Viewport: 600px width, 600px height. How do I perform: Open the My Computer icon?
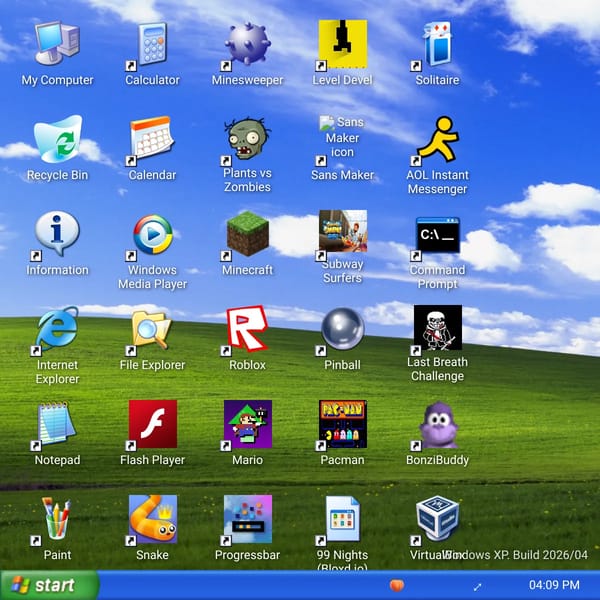pos(57,44)
